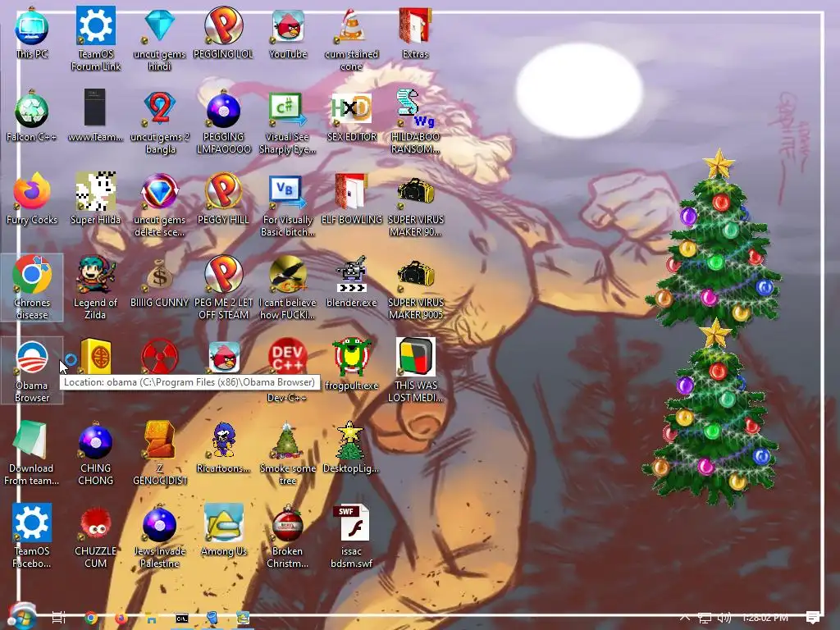Select the uncut gems hindi icon
The width and height of the screenshot is (840, 630).
tap(159, 39)
